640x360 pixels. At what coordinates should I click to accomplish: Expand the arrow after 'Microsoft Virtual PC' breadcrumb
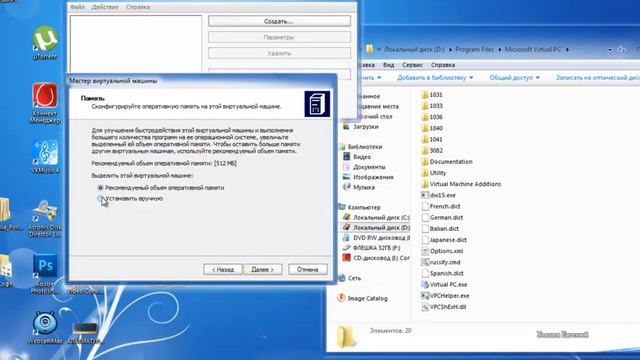(x=567, y=49)
